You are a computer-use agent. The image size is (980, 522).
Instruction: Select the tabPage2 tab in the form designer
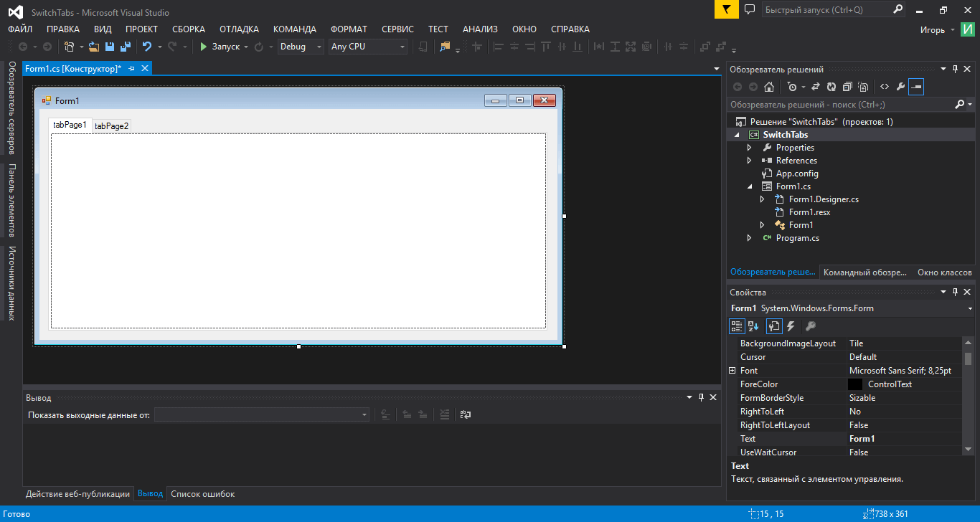coord(112,126)
